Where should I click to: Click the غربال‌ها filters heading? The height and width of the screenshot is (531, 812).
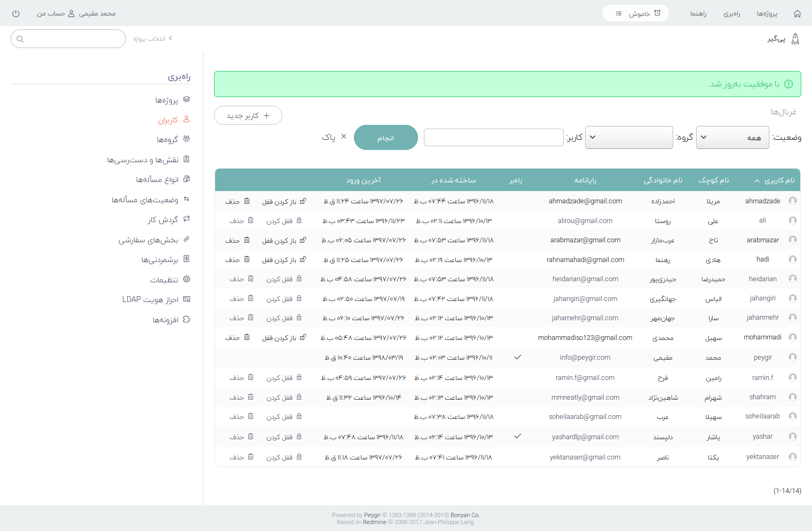pos(783,112)
